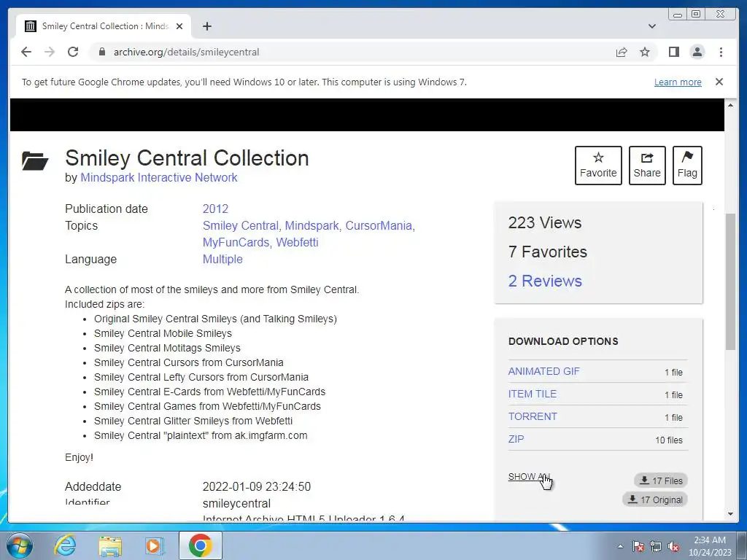Click the SHOW ALL link
The height and width of the screenshot is (560, 747).
(530, 477)
